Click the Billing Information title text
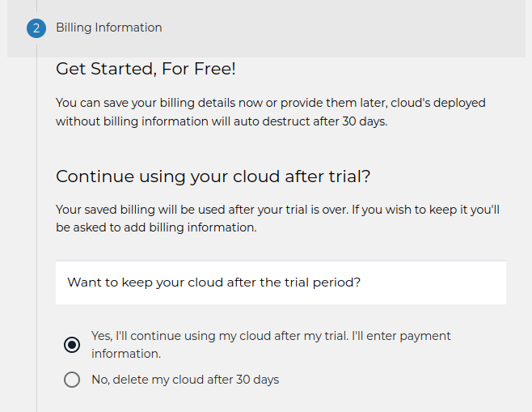The height and width of the screenshot is (412, 532). point(108,28)
